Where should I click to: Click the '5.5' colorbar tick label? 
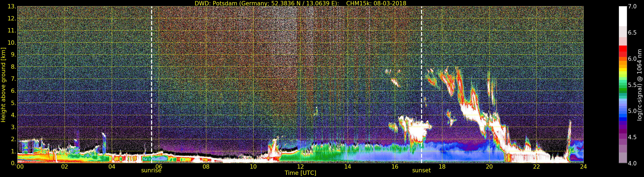pos(632,85)
